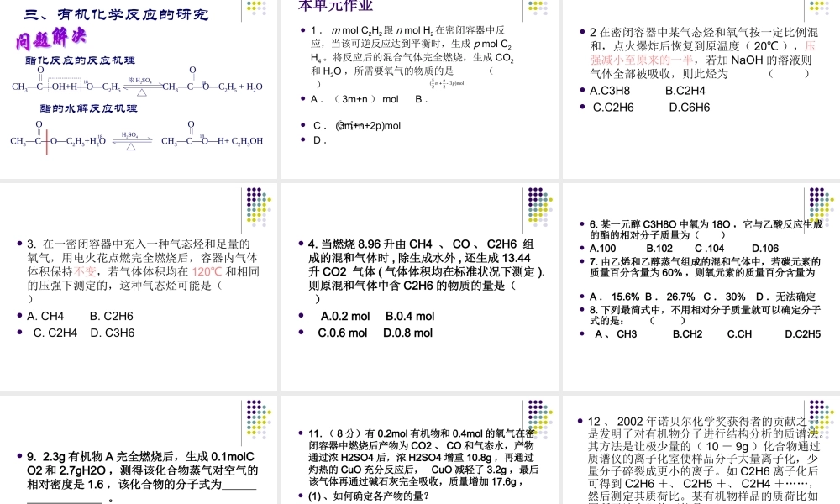Select answer C.104
This screenshot has height=504, width=840.
[709, 249]
